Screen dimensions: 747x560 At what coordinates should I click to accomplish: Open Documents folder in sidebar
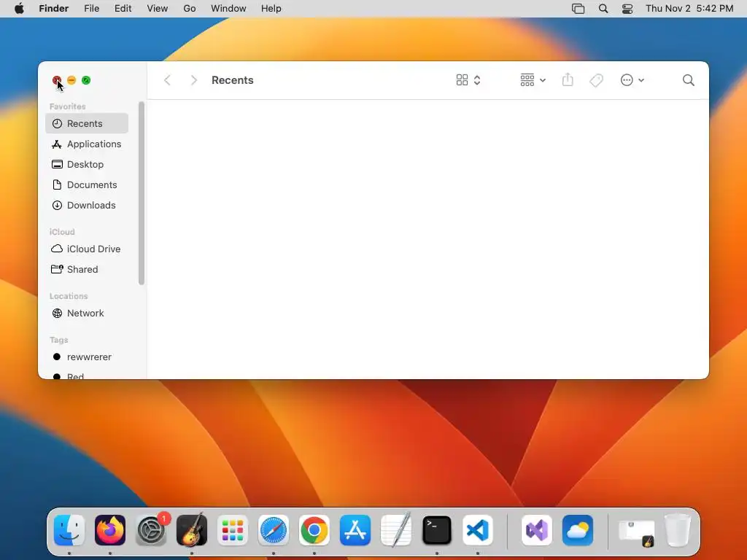[87, 184]
